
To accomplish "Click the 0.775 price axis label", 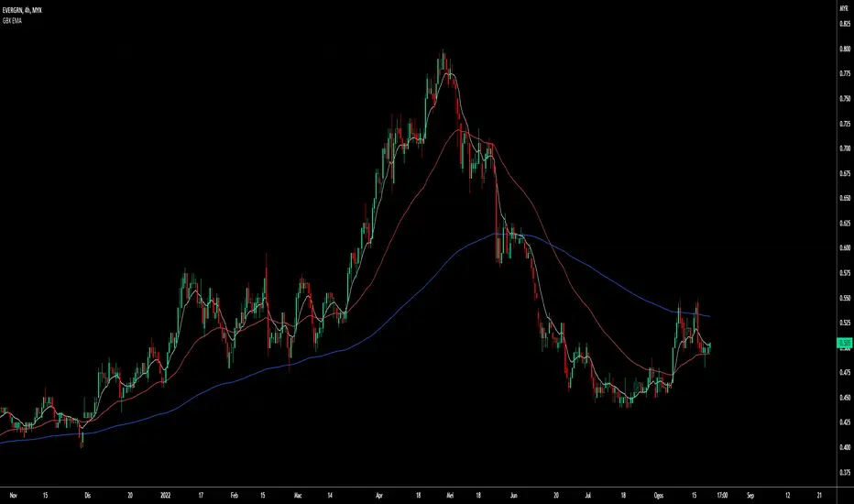I will coord(845,73).
